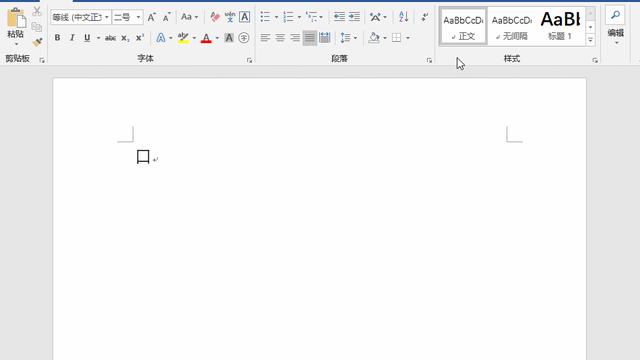Toggle strikethrough formatting
This screenshot has height=360, width=640.
[110, 38]
